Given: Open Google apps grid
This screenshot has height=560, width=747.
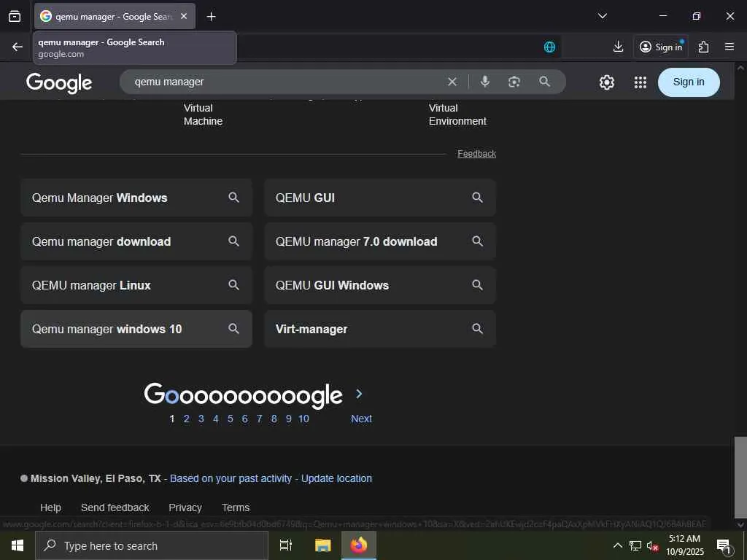Looking at the screenshot, I should (640, 82).
